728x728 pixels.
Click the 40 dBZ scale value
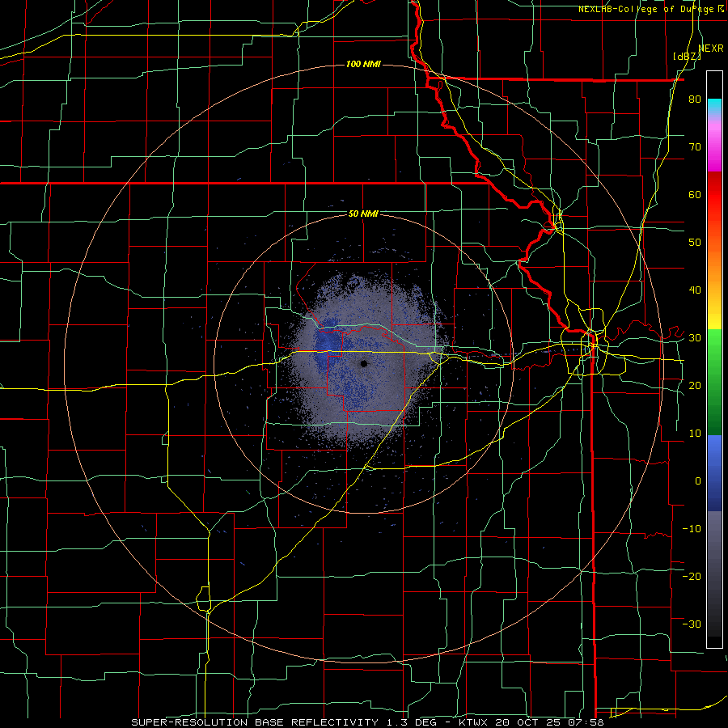pyautogui.click(x=695, y=290)
